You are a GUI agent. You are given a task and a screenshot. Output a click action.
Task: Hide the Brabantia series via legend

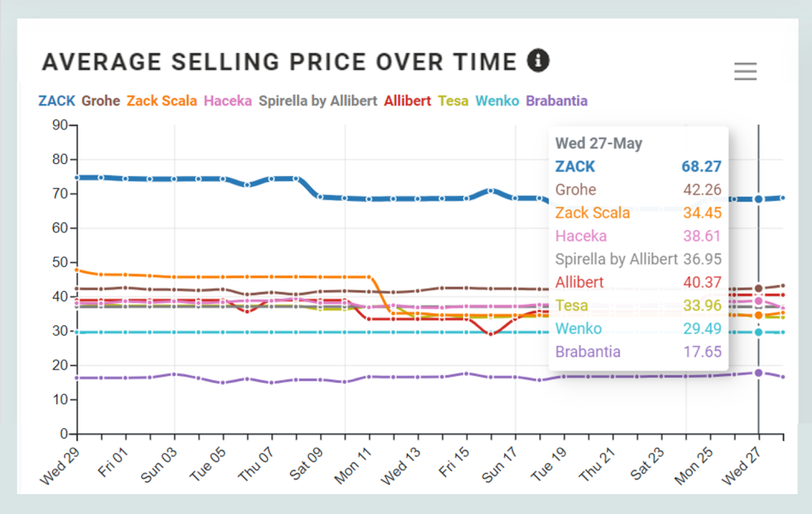click(x=557, y=101)
